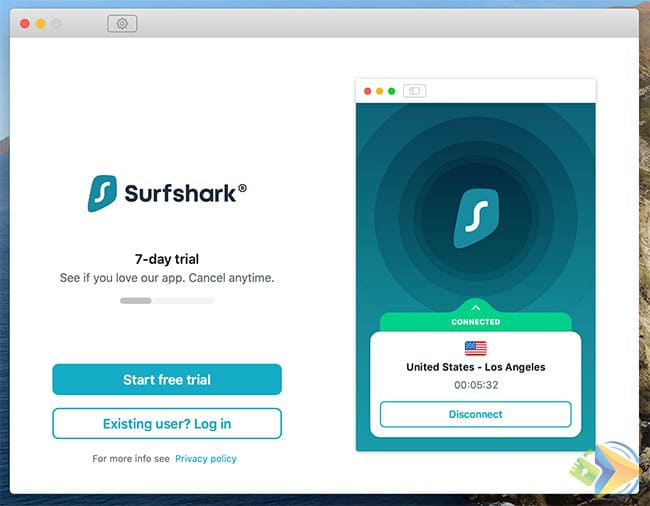Image resolution: width=650 pixels, height=506 pixels.
Task: Click the yellow dot in preview window
Action: point(380,91)
